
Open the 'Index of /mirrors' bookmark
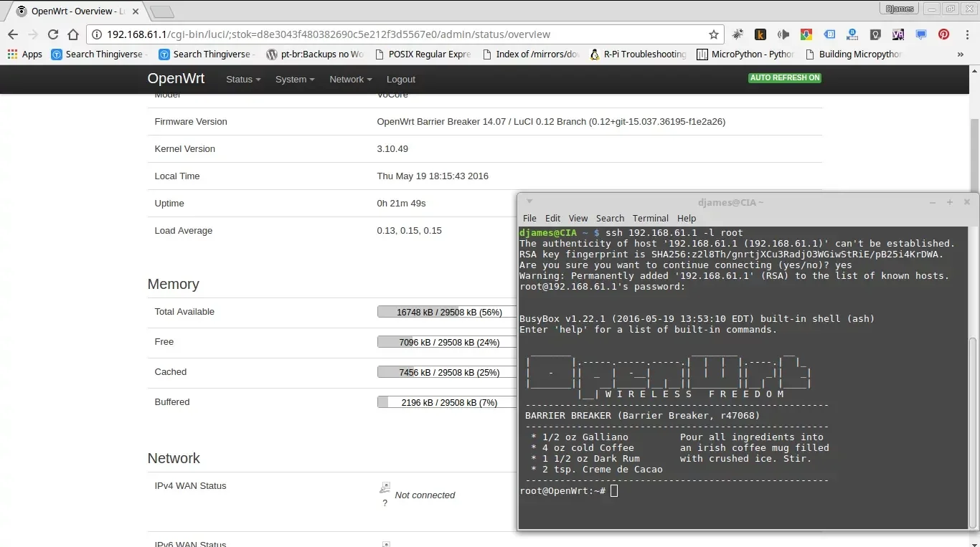point(531,54)
